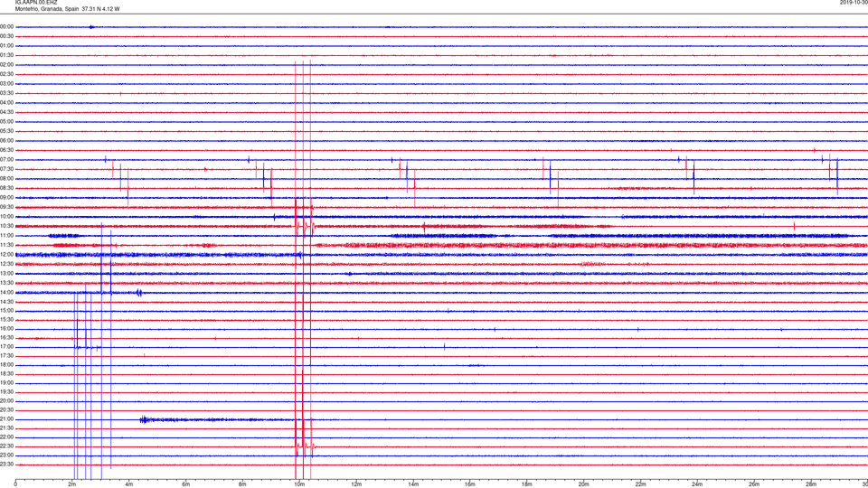Click the 16:00 trace label
This screenshot has width=868, height=488.
(x=6, y=329)
